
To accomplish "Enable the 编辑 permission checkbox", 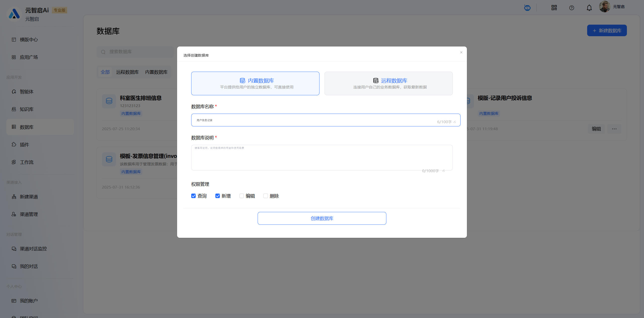I will 242,196.
